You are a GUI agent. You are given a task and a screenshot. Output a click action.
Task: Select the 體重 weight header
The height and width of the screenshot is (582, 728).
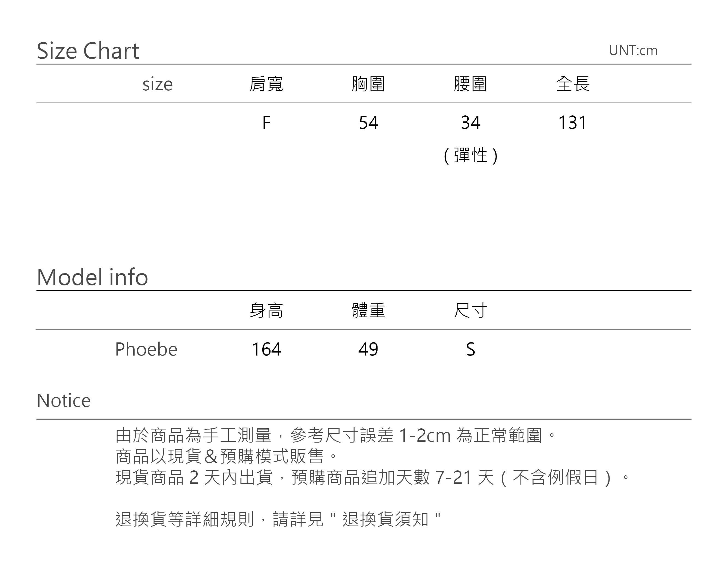[369, 311]
